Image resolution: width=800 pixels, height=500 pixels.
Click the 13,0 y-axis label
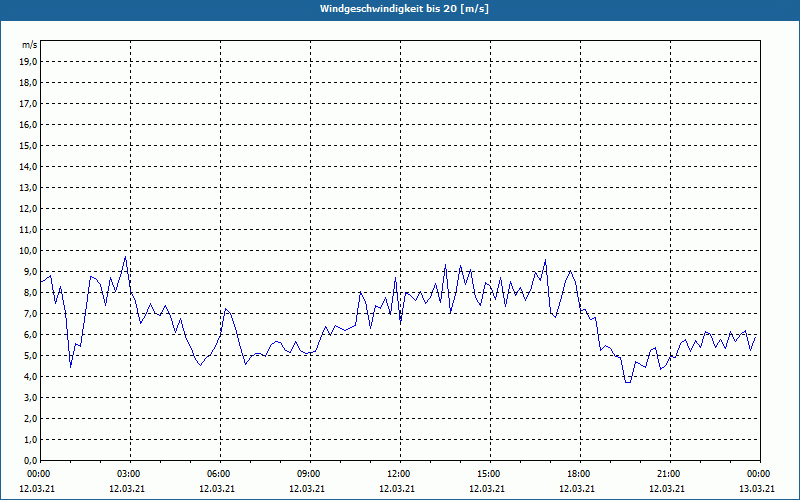[28, 188]
